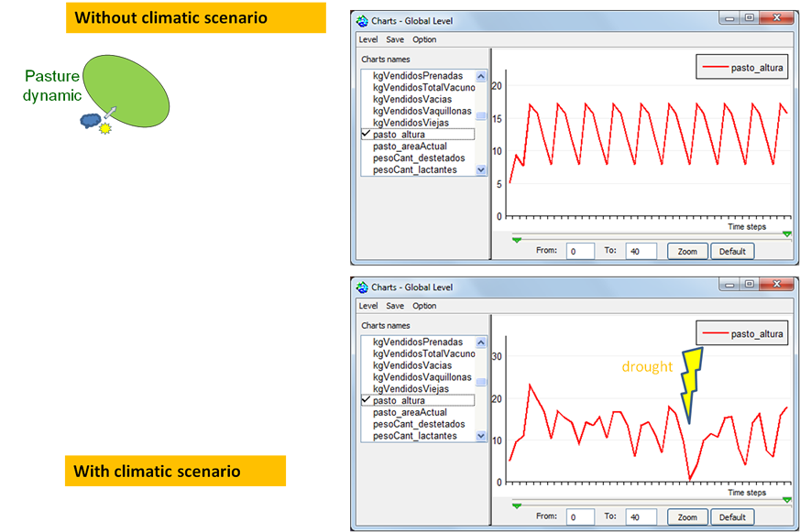Maximize the upper Charts window

pyautogui.click(x=749, y=20)
